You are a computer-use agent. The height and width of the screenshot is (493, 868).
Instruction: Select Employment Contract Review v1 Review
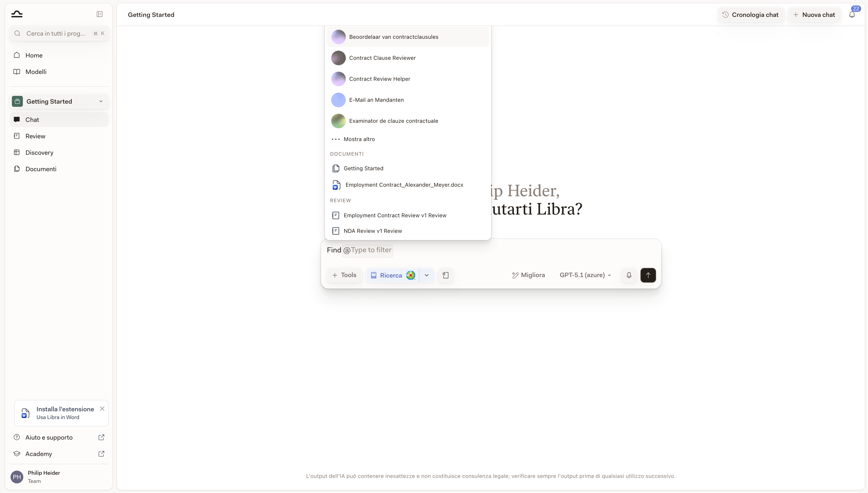point(408,215)
